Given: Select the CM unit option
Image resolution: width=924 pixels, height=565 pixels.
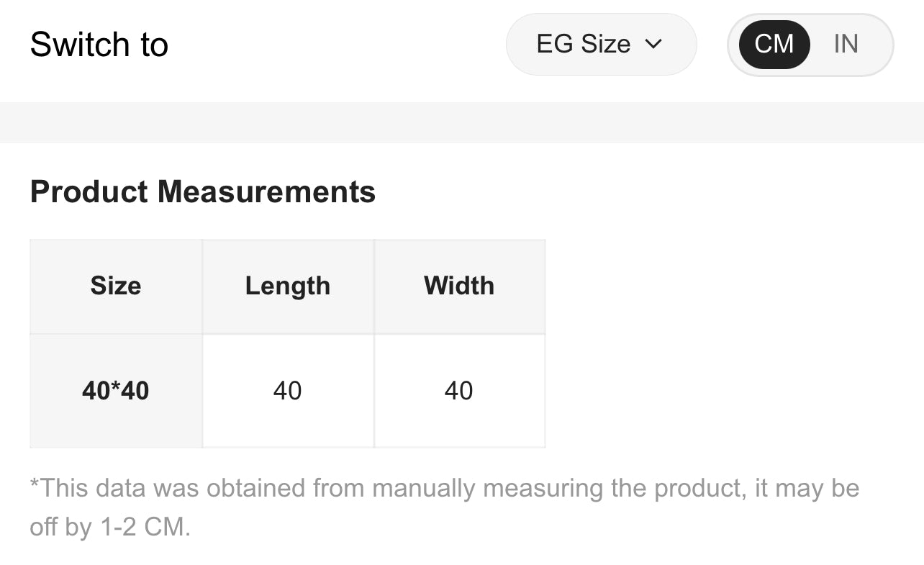Looking at the screenshot, I should (774, 44).
